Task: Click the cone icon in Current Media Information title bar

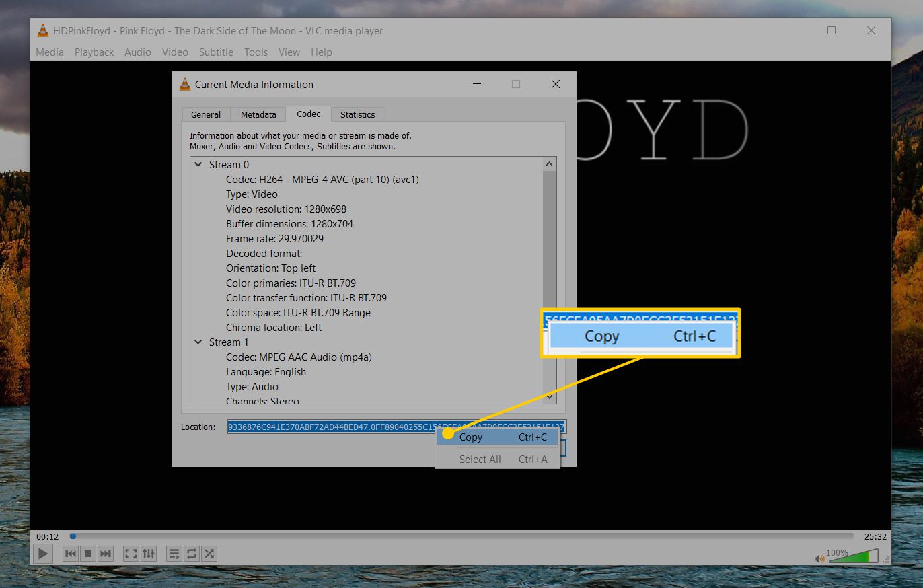Action: [185, 84]
